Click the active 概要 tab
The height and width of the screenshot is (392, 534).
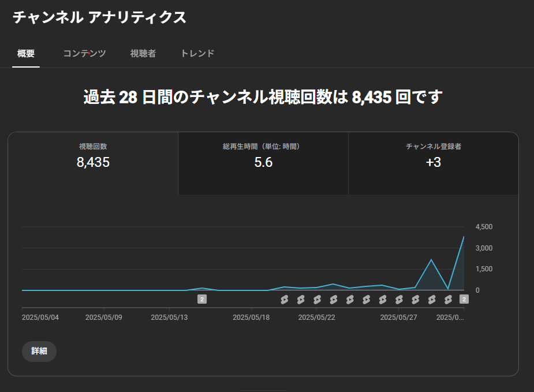click(25, 53)
